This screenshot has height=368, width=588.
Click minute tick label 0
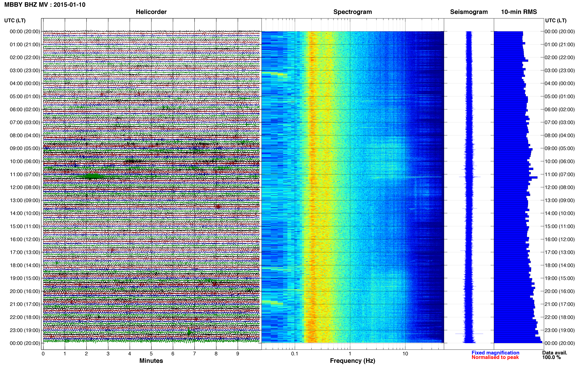43,354
